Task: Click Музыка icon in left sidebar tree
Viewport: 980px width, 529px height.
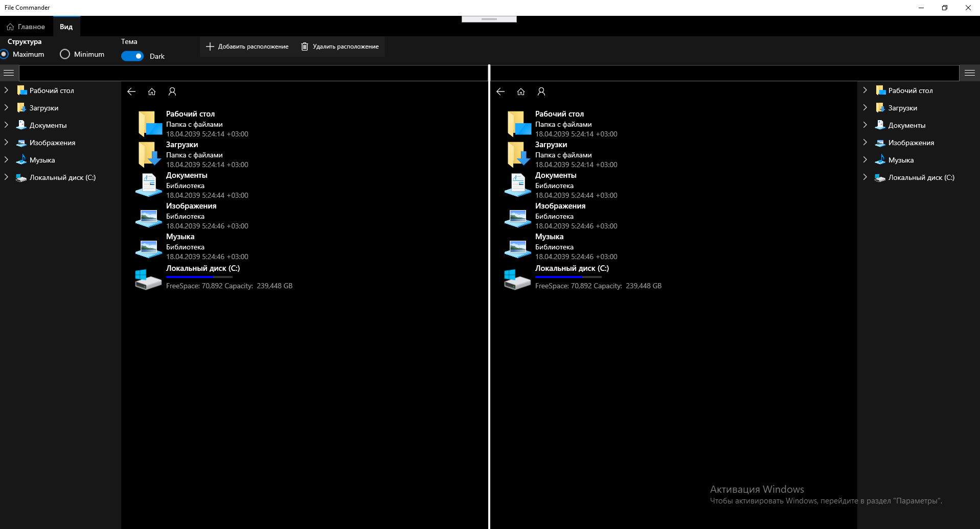Action: point(21,160)
